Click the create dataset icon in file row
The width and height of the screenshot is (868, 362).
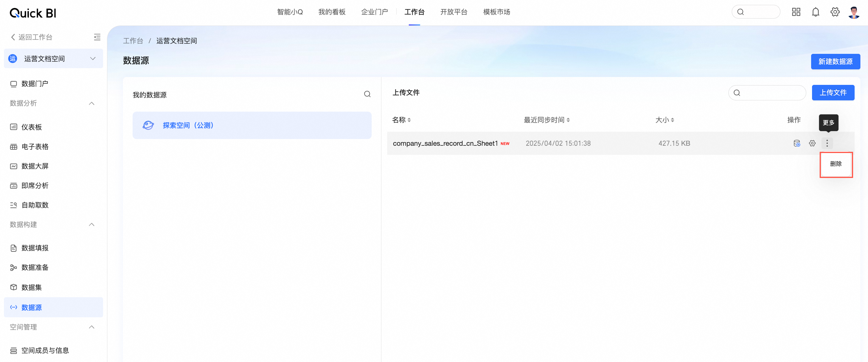[797, 143]
